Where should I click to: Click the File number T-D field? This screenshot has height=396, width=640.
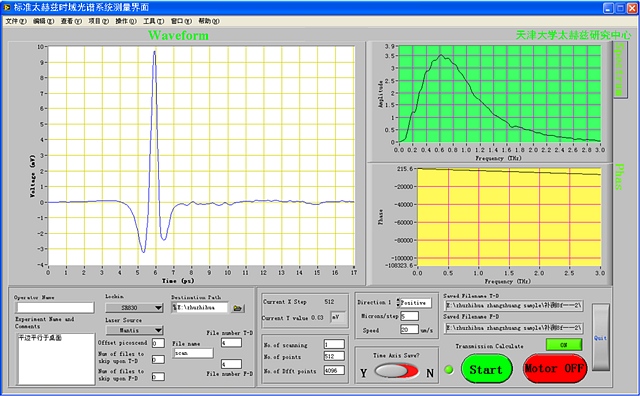click(x=231, y=343)
